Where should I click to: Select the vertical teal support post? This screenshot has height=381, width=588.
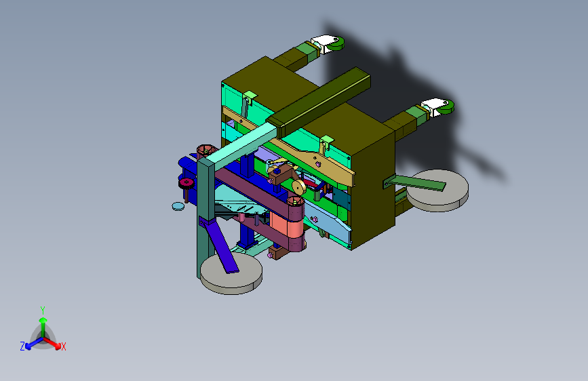pos(205,218)
